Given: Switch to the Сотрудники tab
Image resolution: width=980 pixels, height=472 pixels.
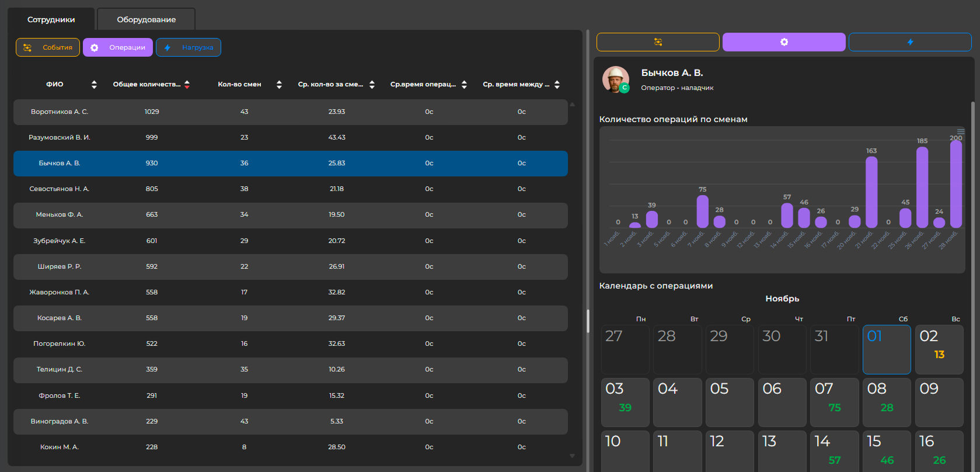Looking at the screenshot, I should pos(51,19).
